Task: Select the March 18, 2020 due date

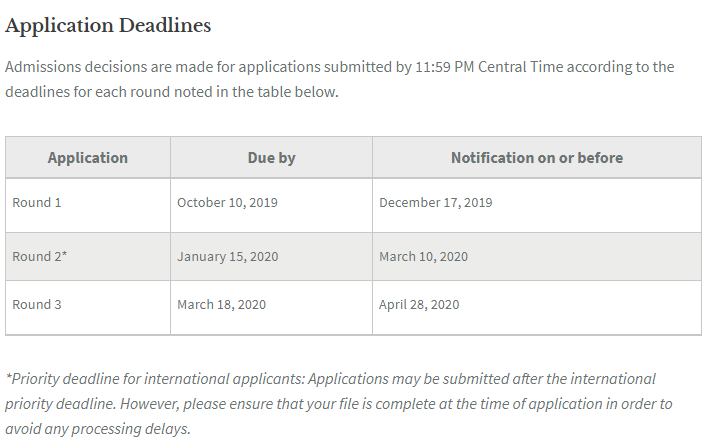Action: (221, 304)
